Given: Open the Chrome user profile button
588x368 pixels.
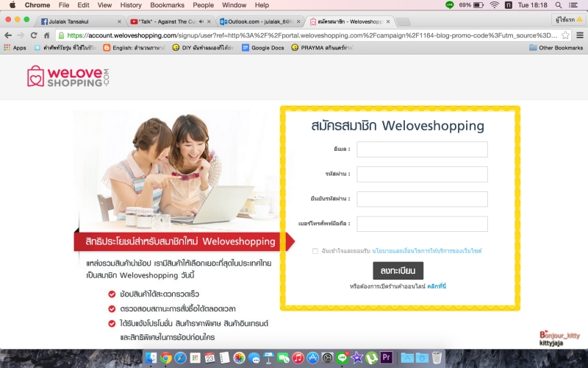Looking at the screenshot, I should (568, 20).
